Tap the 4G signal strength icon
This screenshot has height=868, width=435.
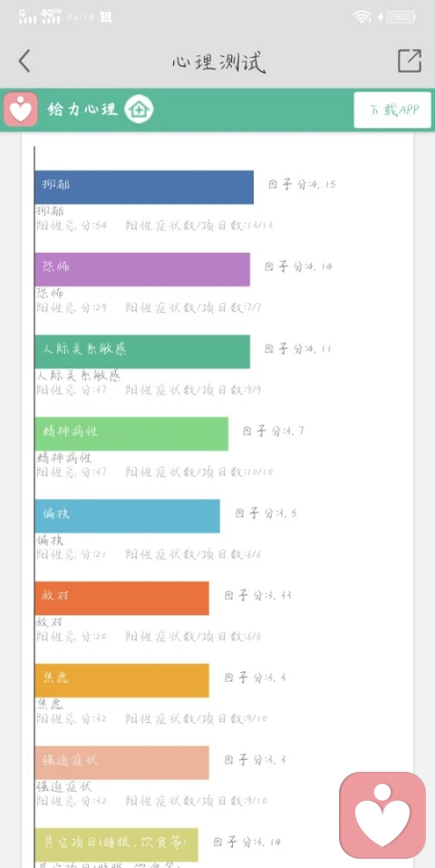click(x=51, y=16)
